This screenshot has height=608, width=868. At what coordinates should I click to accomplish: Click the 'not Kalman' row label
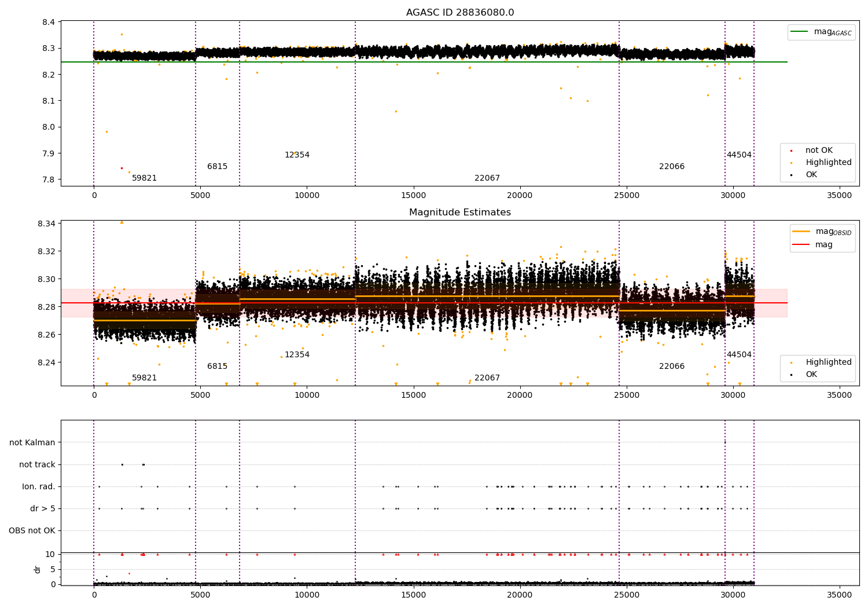click(x=32, y=443)
